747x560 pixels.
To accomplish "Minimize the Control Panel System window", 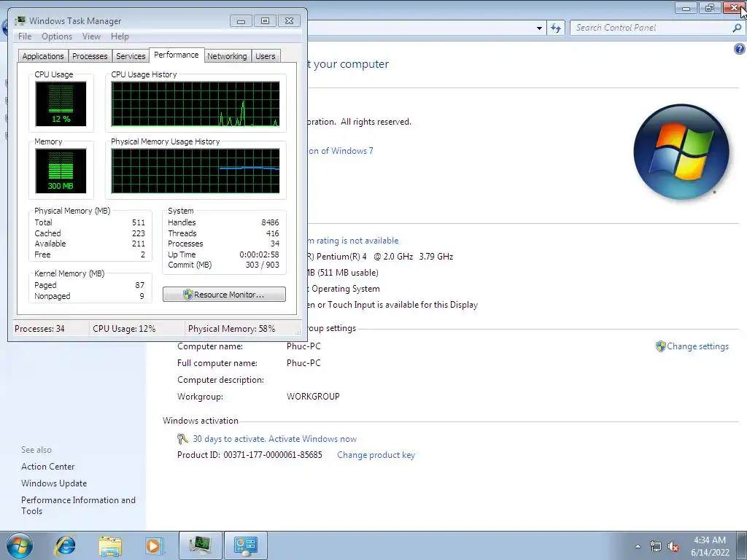I will point(686,7).
